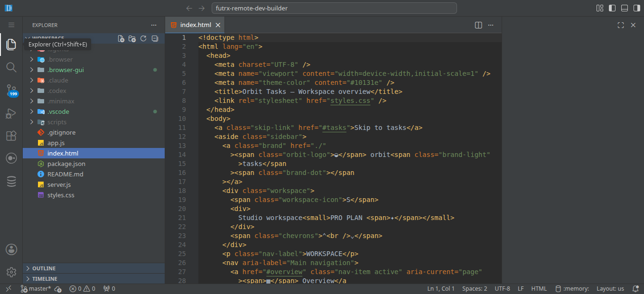Expand the OUTLINE section
Viewport: 644px width, 294px height.
[x=93, y=268]
